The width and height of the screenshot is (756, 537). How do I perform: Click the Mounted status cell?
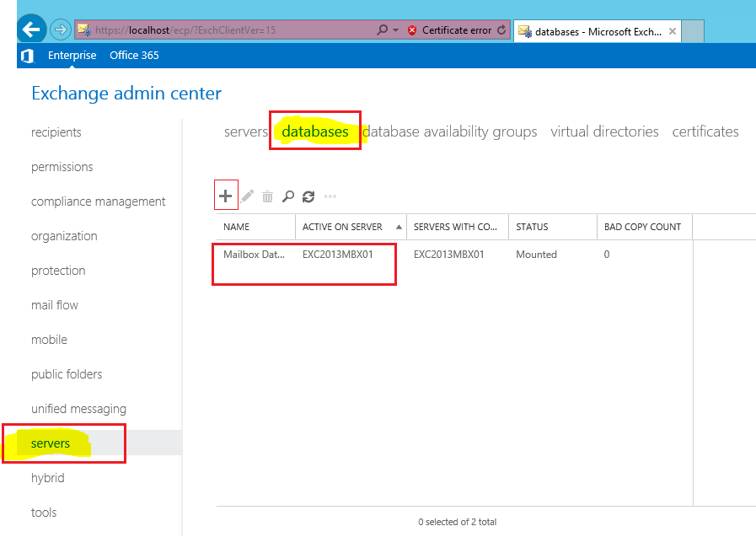(536, 255)
